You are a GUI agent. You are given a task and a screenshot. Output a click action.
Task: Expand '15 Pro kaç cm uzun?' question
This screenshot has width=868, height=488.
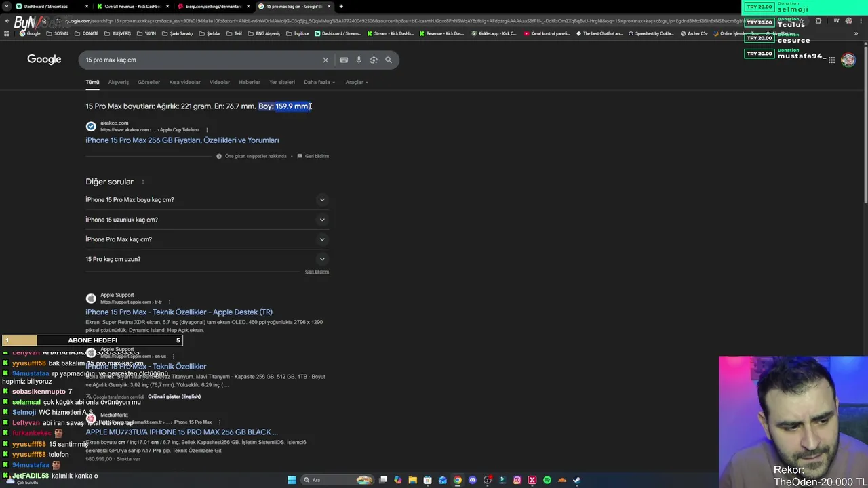tap(207, 259)
